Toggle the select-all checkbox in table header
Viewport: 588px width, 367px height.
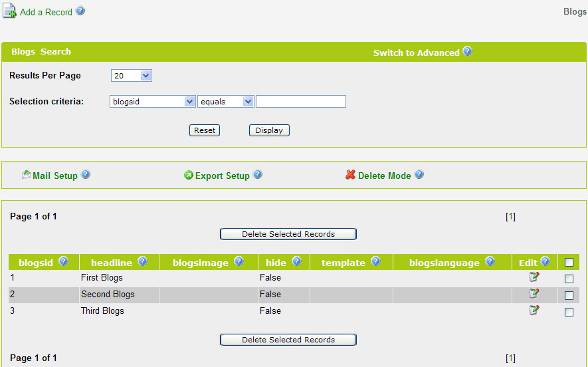(569, 262)
